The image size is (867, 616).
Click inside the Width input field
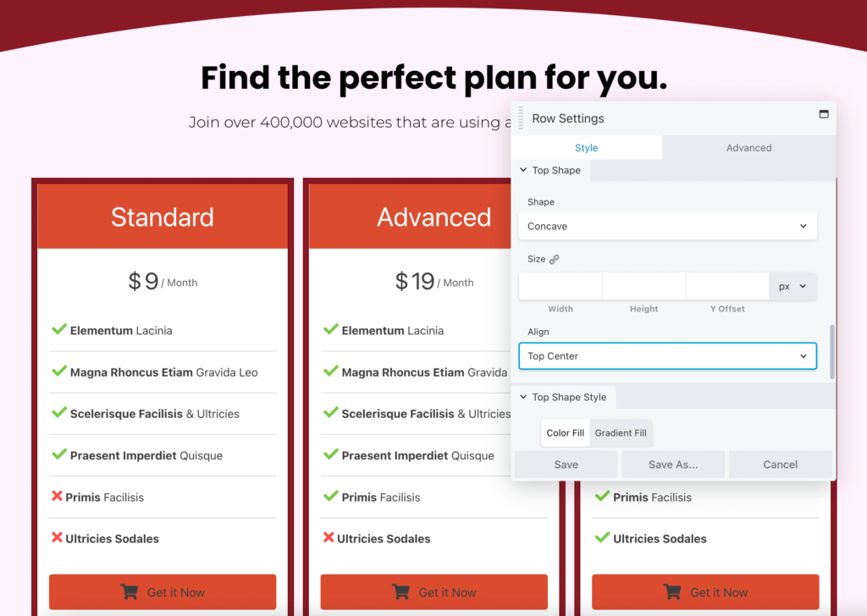click(560, 286)
